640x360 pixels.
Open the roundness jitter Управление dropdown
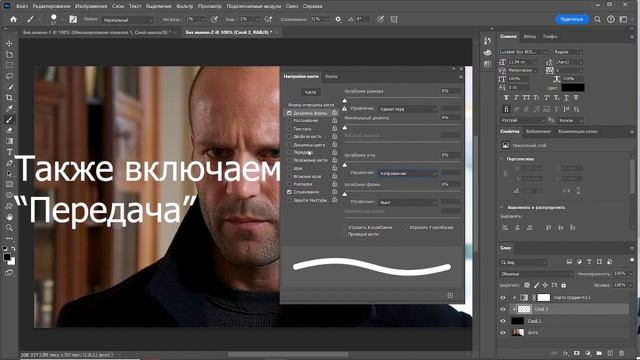(407, 202)
